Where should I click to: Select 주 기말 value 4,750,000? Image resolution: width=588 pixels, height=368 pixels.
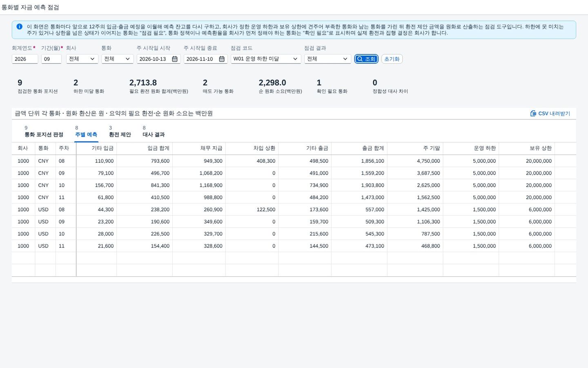pos(428,161)
